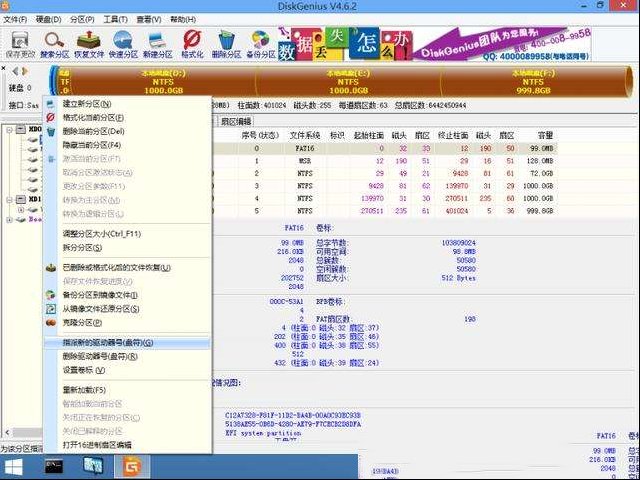Choose 打开16进制扇区编辑 entry
The image size is (640, 480).
point(127,444)
